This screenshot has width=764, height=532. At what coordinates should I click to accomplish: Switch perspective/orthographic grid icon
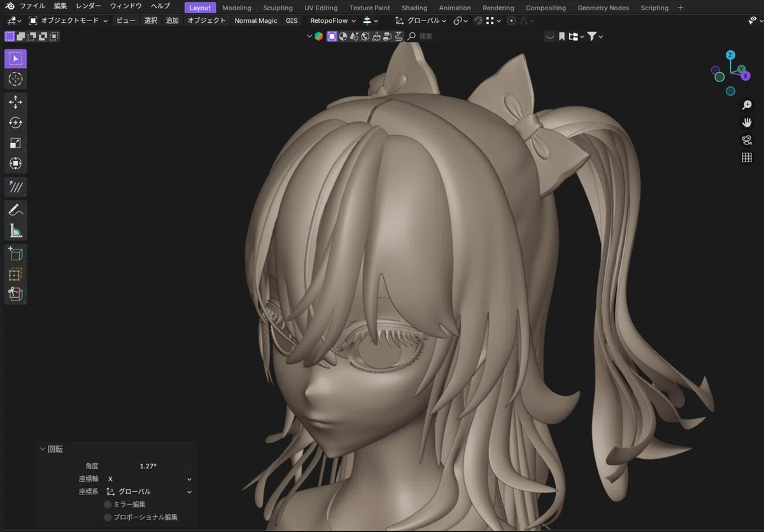click(x=747, y=157)
